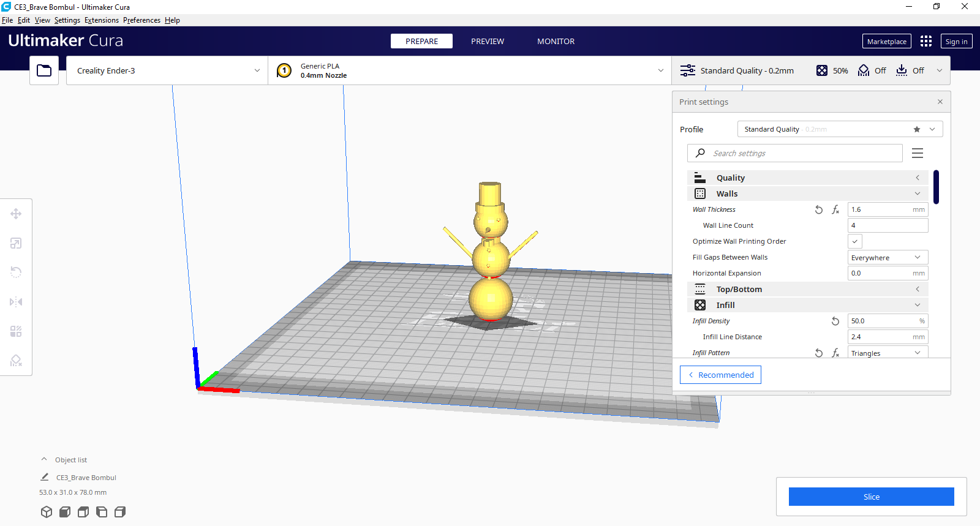Open the Edit menu
The height and width of the screenshot is (526, 980).
[24, 20]
